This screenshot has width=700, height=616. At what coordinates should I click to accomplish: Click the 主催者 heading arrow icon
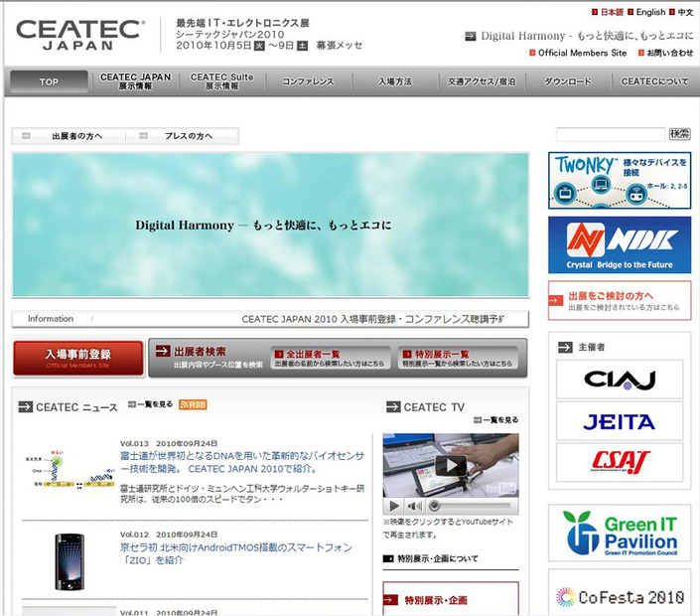click(x=565, y=347)
